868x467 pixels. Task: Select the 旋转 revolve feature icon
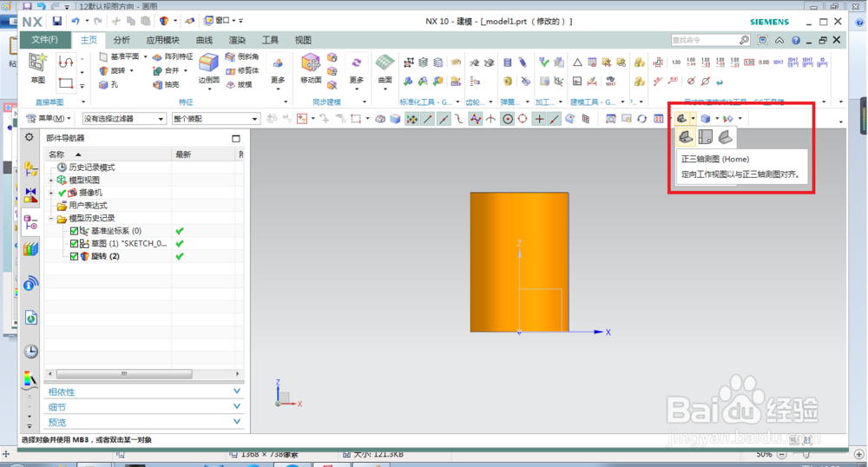103,71
